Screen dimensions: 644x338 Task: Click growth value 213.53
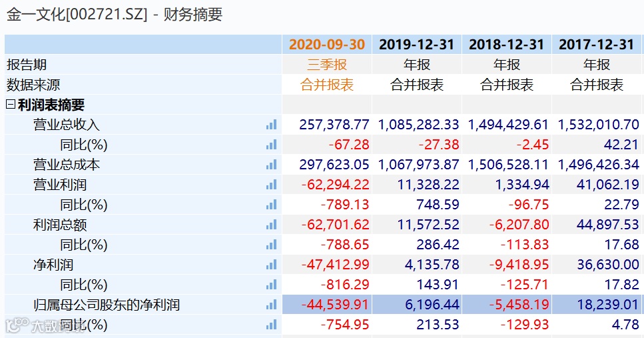click(438, 325)
